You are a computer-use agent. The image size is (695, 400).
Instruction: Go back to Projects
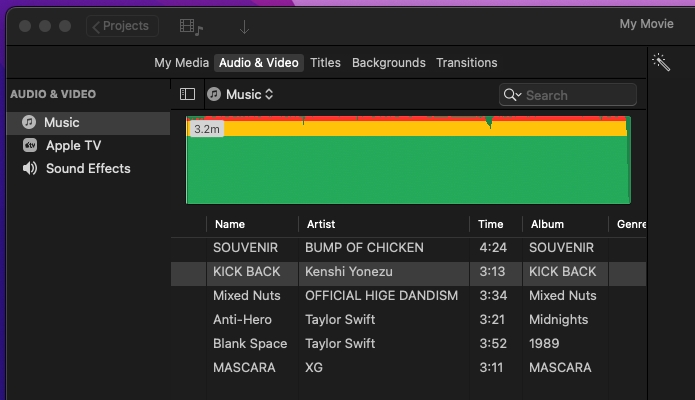click(122, 26)
